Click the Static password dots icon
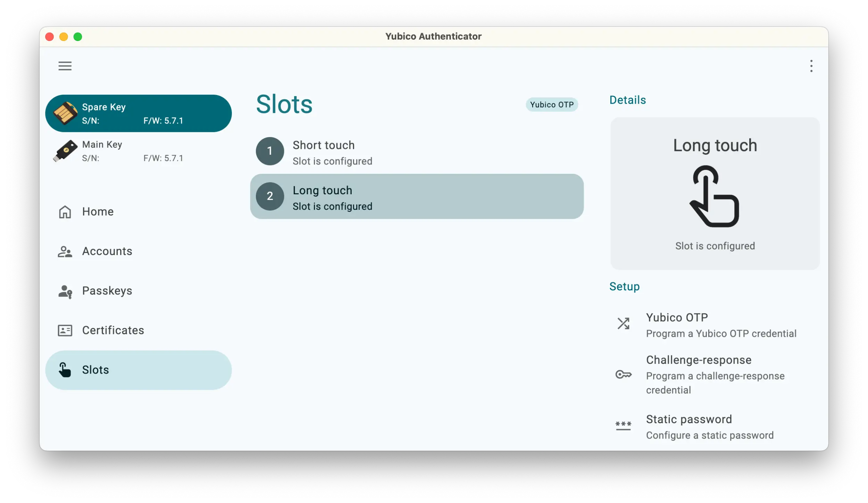 623,425
